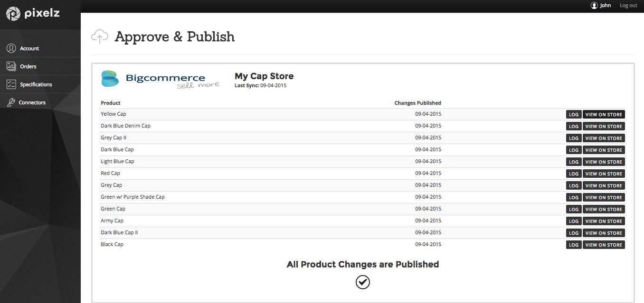
Task: Click the Connectors plug icon
Action: (11, 102)
